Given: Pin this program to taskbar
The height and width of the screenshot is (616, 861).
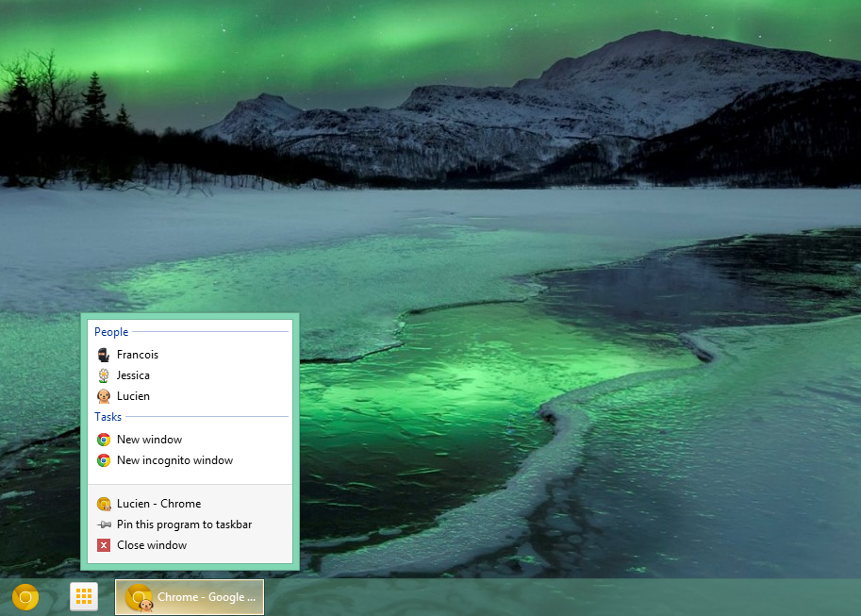Looking at the screenshot, I should 184,524.
